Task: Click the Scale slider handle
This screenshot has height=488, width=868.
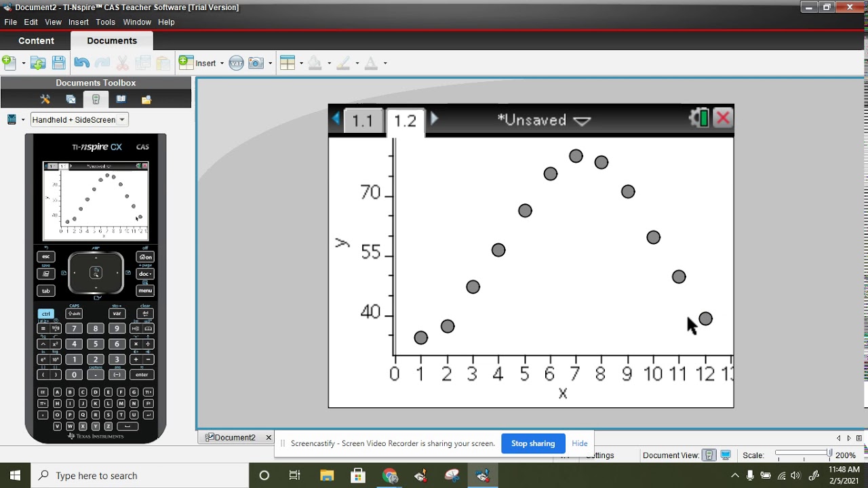Action: (829, 453)
